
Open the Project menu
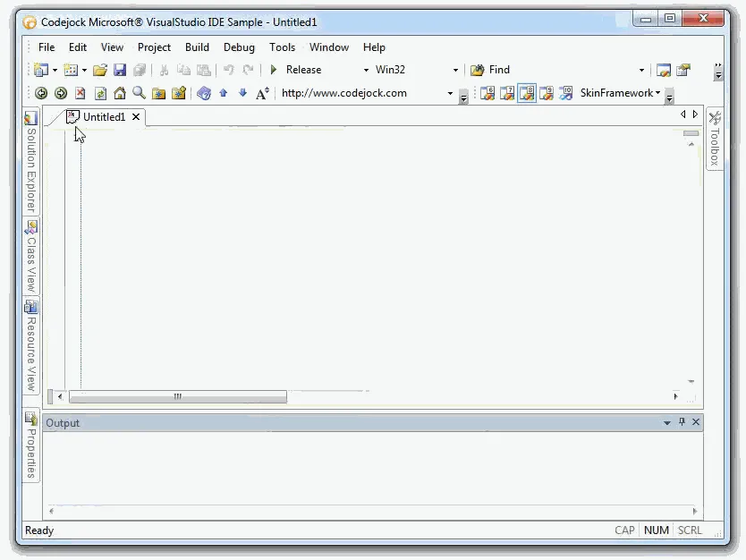[154, 47]
